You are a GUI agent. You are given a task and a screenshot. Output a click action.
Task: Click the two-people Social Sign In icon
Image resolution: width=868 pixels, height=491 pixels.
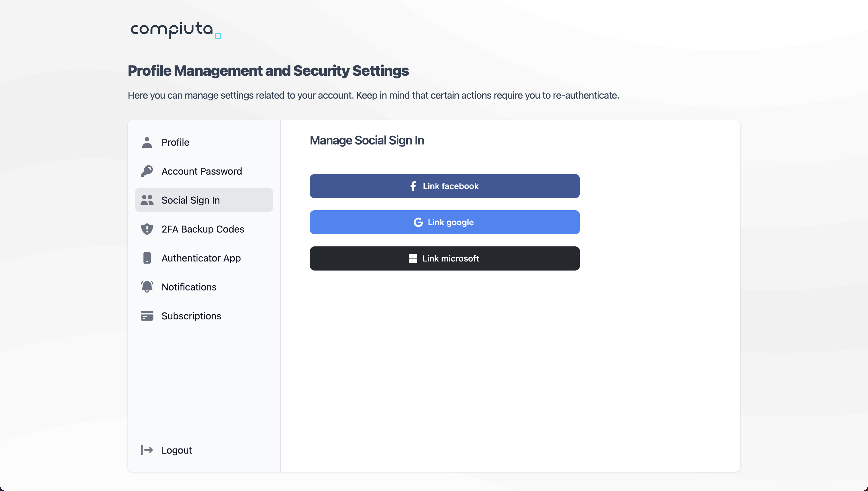[147, 200]
